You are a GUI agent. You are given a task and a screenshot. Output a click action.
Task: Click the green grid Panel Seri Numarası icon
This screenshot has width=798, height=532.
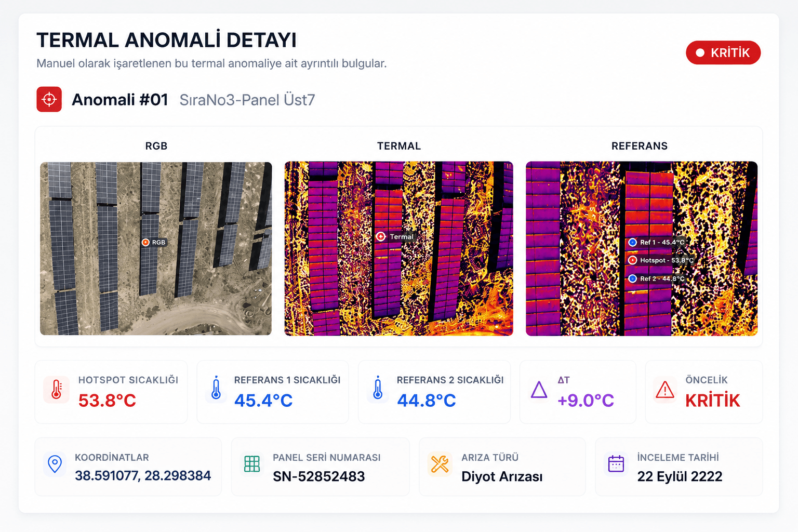click(x=252, y=464)
